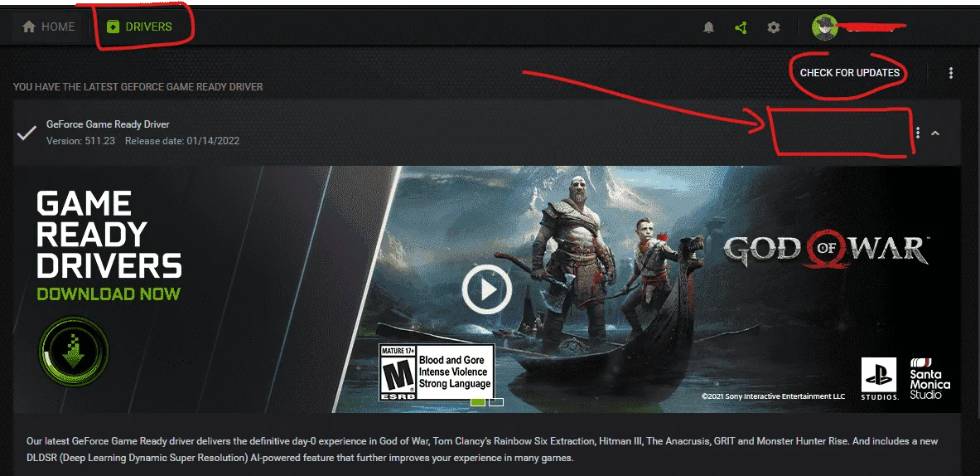Click the Download Now text
Image resolution: width=980 pixels, height=476 pixels.
[x=109, y=294]
